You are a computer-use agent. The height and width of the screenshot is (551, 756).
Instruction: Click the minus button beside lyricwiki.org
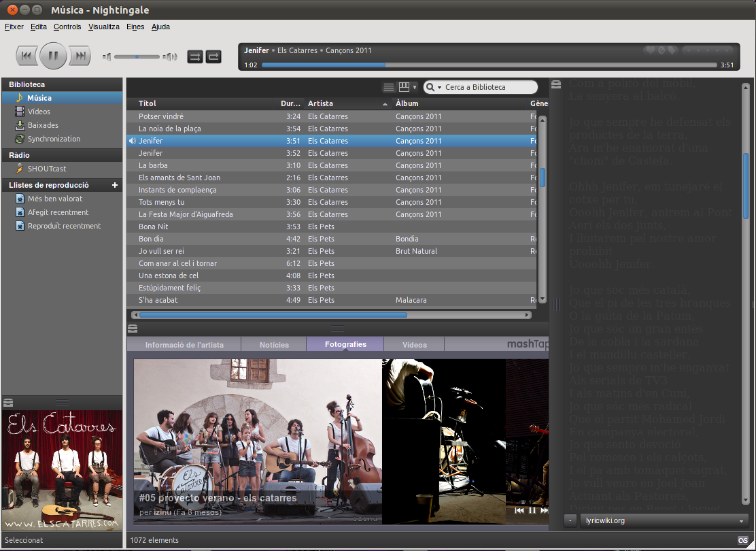coord(570,520)
